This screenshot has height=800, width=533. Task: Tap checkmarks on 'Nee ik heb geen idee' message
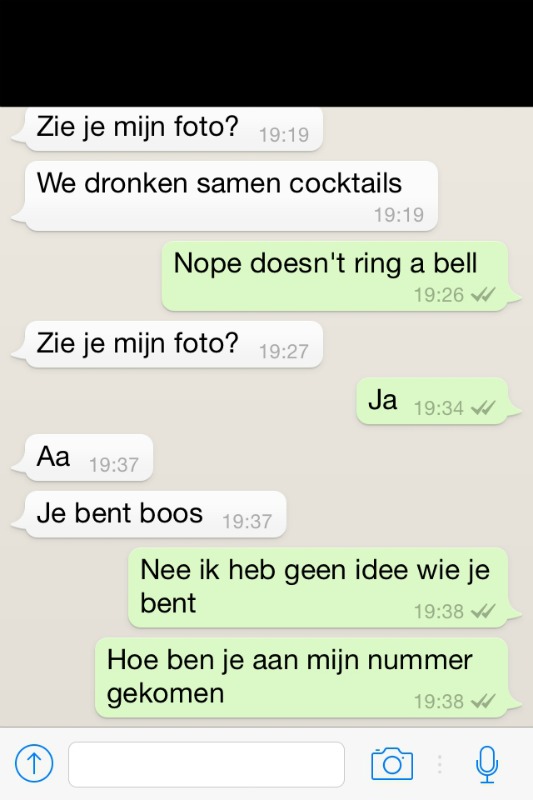(483, 611)
